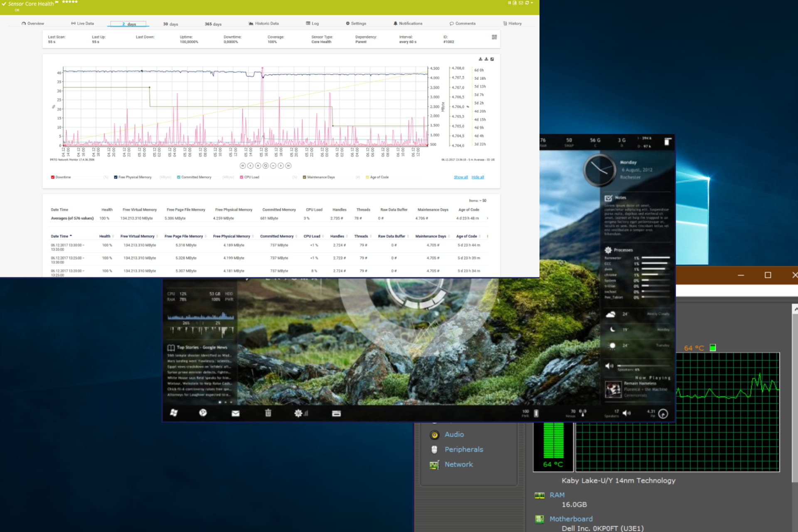The image size is (798, 532).
Task: Click the Notes checkmark icon in Rainmeter
Action: [x=608, y=198]
